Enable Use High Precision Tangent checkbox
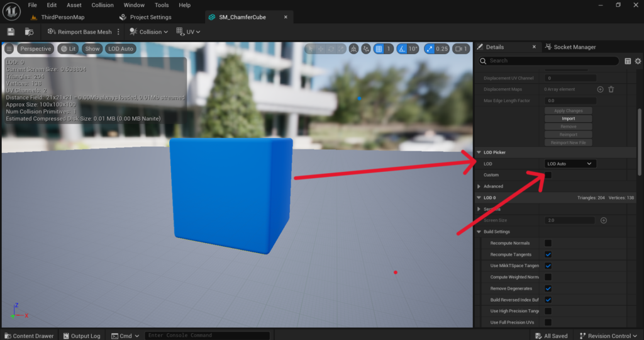644x340 pixels. [548, 311]
